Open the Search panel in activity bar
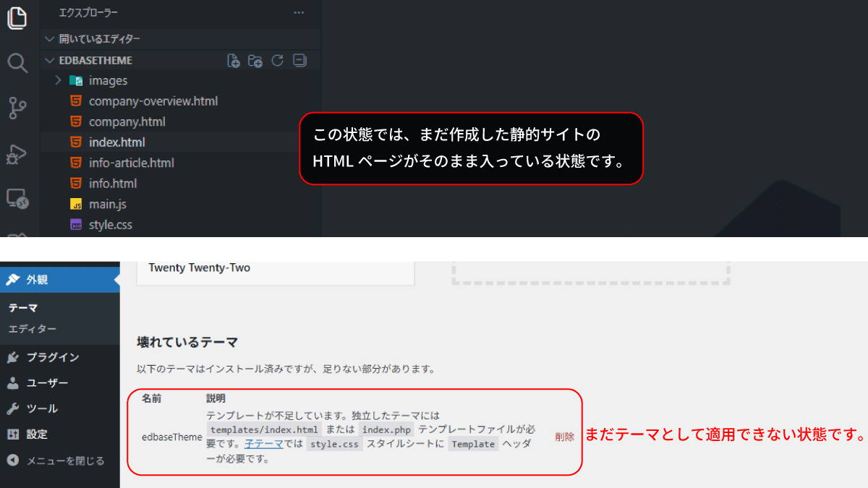This screenshot has height=488, width=868. (x=17, y=63)
